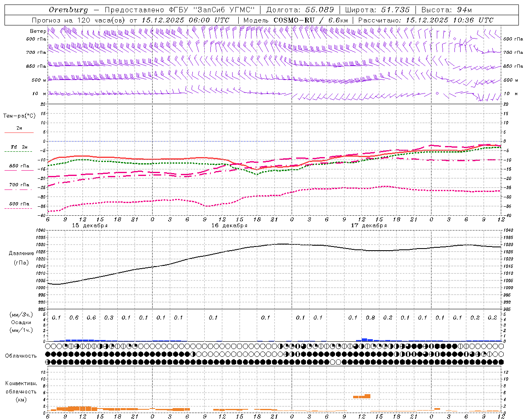Image resolution: width=525 pixels, height=420 pixels.
Task: Click the "Прогноз на 120 часа(ов)" text
Action: point(79,20)
